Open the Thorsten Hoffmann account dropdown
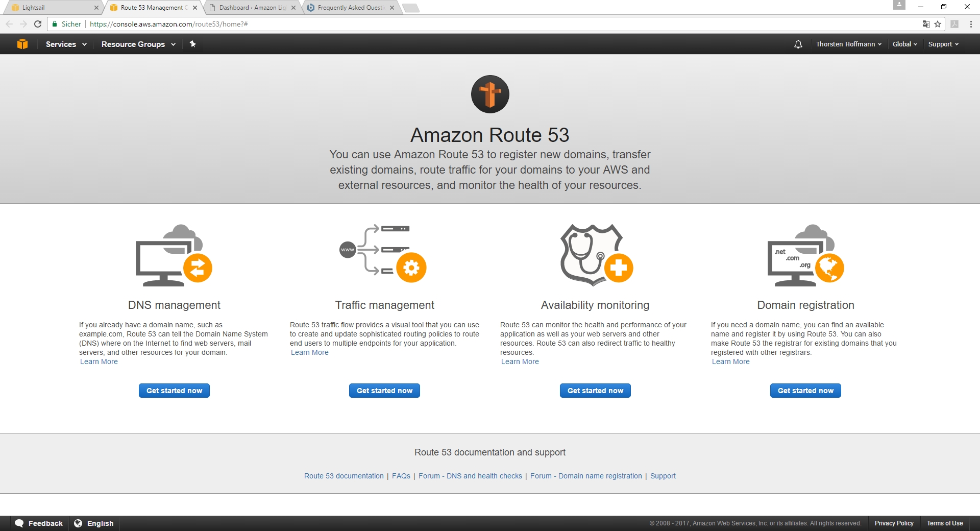This screenshot has width=980, height=531. pos(848,44)
